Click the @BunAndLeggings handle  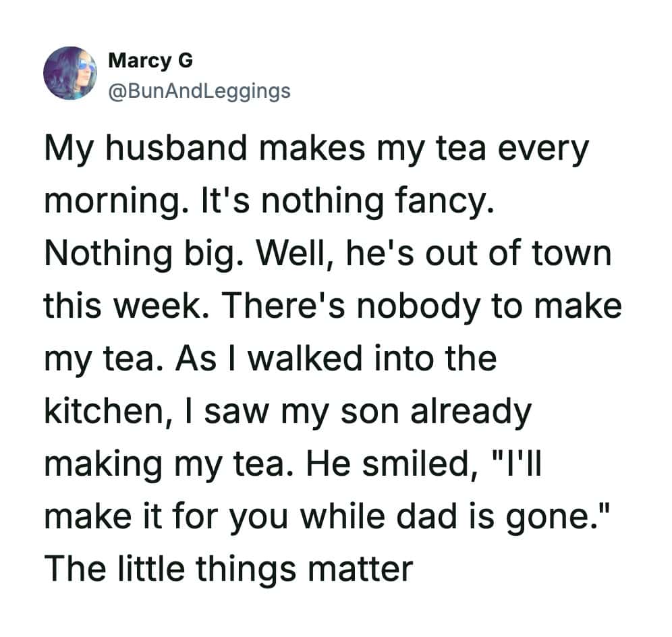[199, 90]
